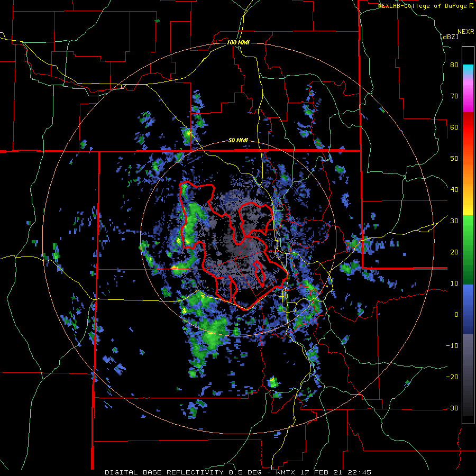This screenshot has height=476, width=476.
Task: Click the 22:45 timestamp in caption
Action: (x=360, y=472)
